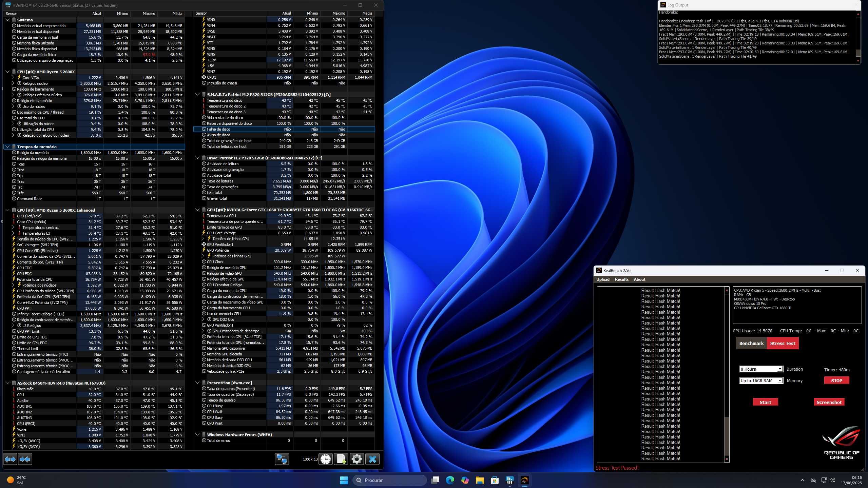Open the taskbar clock showing 06:16
The width and height of the screenshot is (868, 488).
tap(851, 480)
